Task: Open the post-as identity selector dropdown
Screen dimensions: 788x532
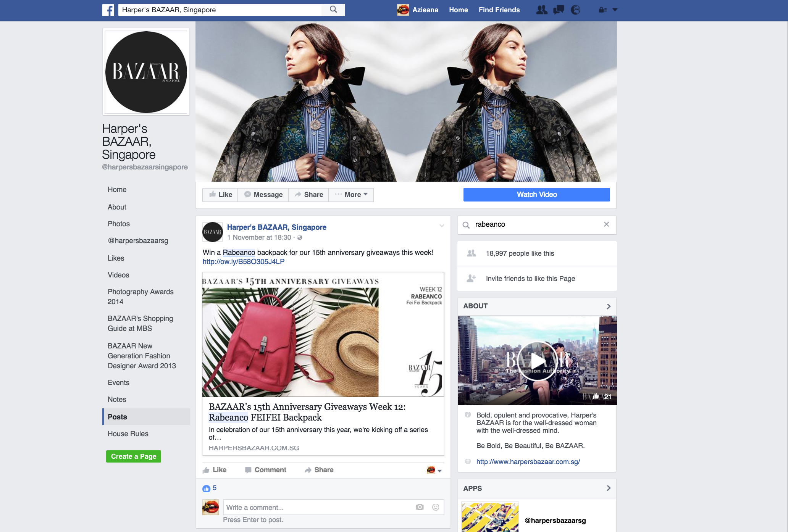Action: click(x=434, y=470)
